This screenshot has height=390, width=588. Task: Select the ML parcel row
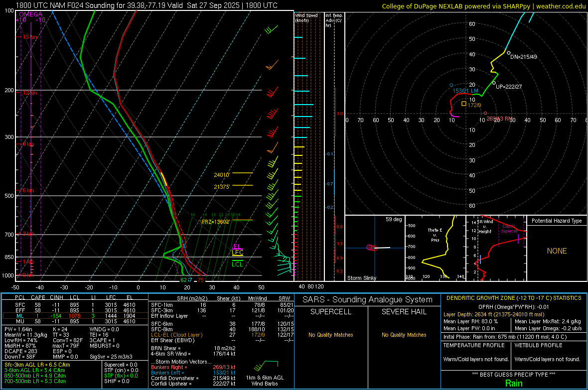75,316
